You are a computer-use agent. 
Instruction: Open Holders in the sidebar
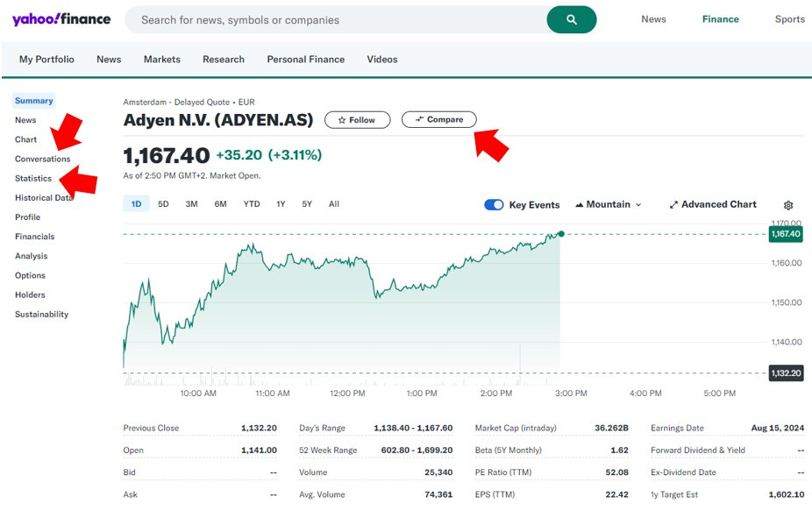click(30, 295)
